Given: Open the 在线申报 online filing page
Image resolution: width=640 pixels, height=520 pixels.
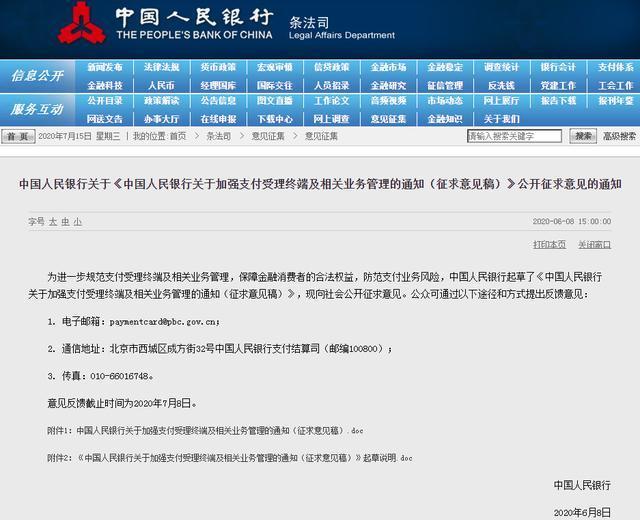Looking at the screenshot, I should point(218,119).
